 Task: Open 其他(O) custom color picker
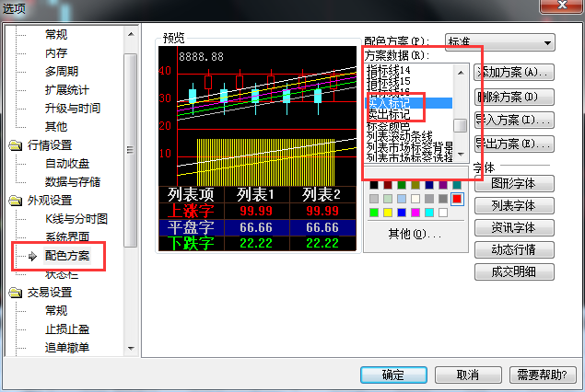coord(415,234)
